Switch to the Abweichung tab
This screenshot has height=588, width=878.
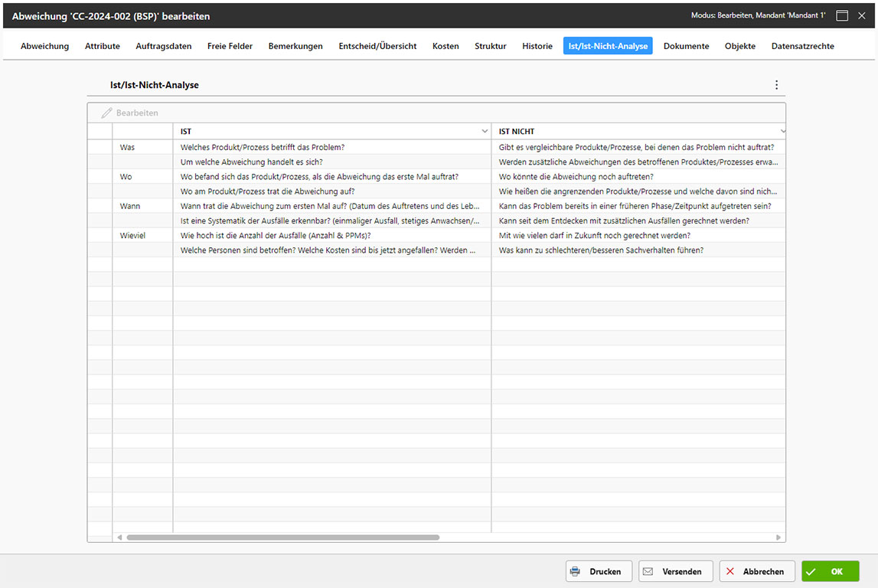pos(44,46)
